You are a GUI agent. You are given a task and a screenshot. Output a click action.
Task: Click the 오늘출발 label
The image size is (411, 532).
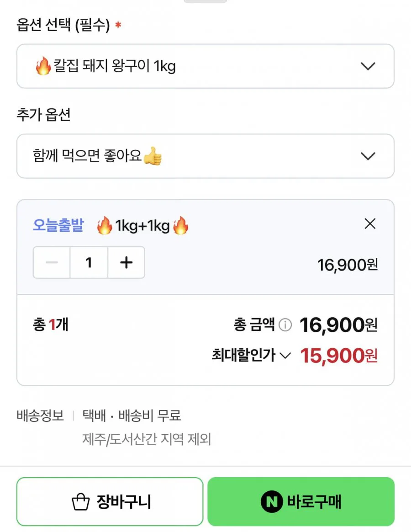(x=58, y=225)
